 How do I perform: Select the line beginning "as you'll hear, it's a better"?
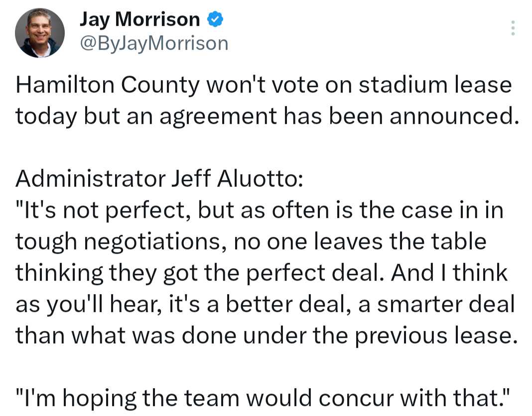[x=266, y=304]
